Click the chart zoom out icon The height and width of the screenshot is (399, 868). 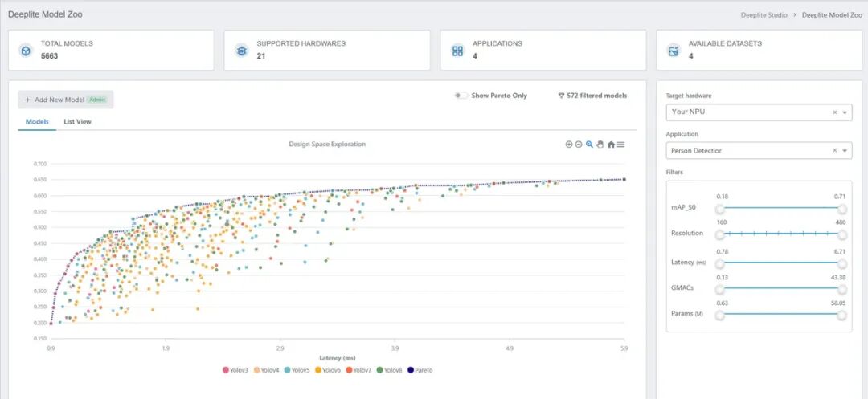[579, 145]
